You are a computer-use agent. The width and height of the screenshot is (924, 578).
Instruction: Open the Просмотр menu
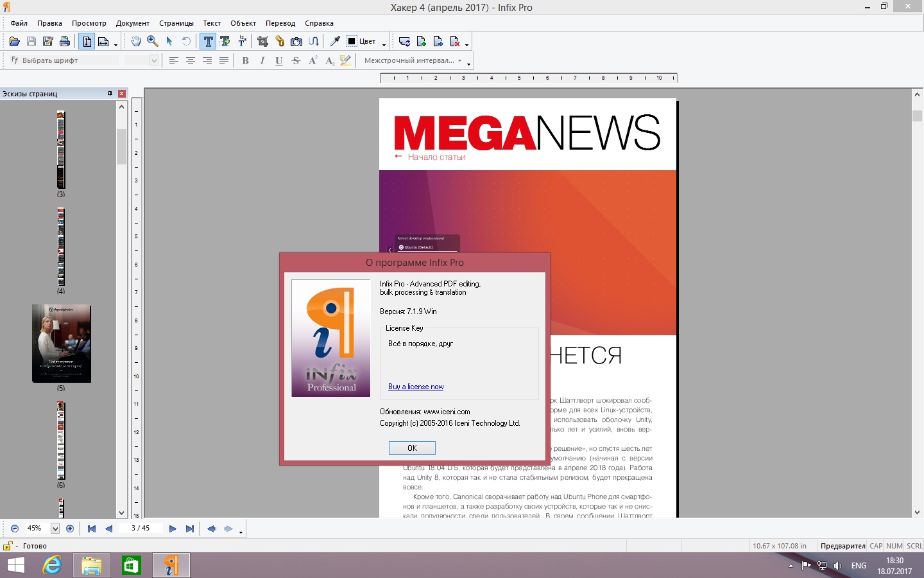[x=89, y=23]
